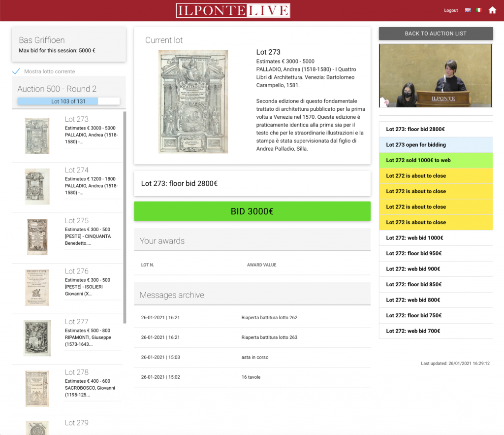504x435 pixels.
Task: Open the Lot 278 thumbnail in list
Action: click(x=37, y=389)
